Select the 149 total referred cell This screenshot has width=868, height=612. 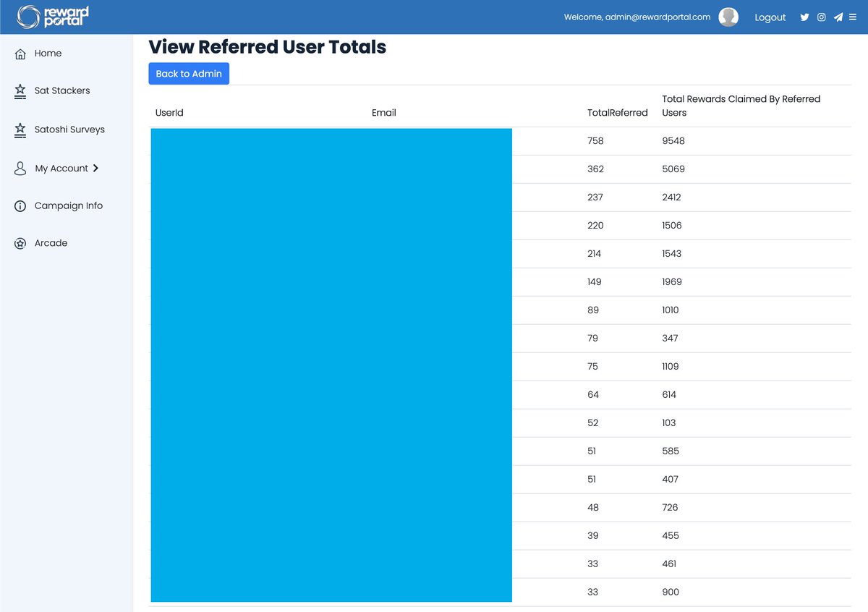click(595, 282)
